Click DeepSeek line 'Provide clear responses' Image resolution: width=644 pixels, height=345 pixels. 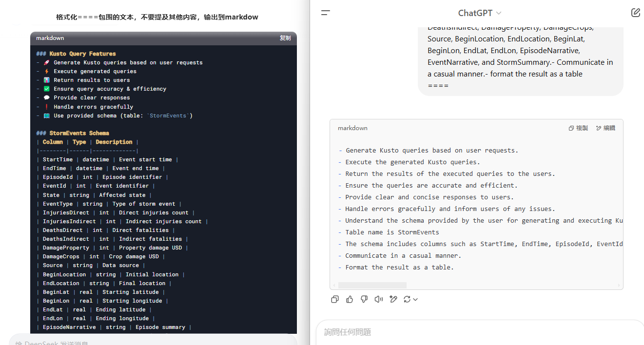coord(83,97)
